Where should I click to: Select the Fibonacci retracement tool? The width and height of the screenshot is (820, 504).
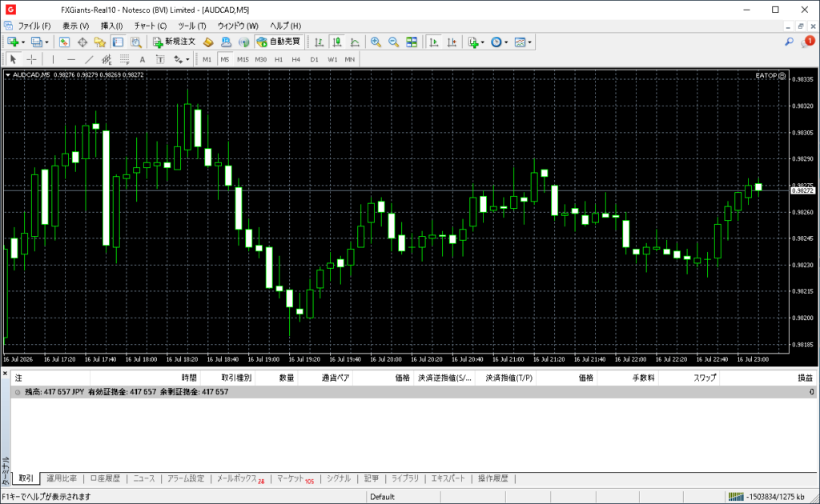pos(124,59)
